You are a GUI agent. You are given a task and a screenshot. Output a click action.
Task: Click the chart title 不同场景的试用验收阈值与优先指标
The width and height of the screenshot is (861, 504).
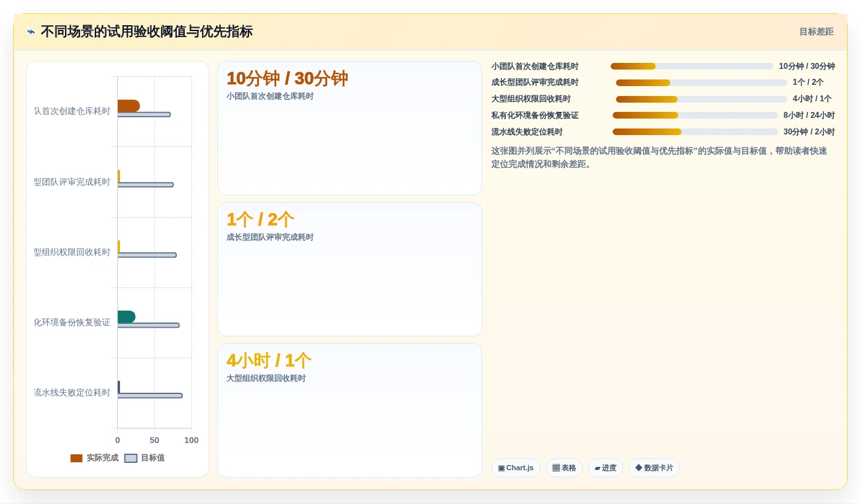click(146, 32)
